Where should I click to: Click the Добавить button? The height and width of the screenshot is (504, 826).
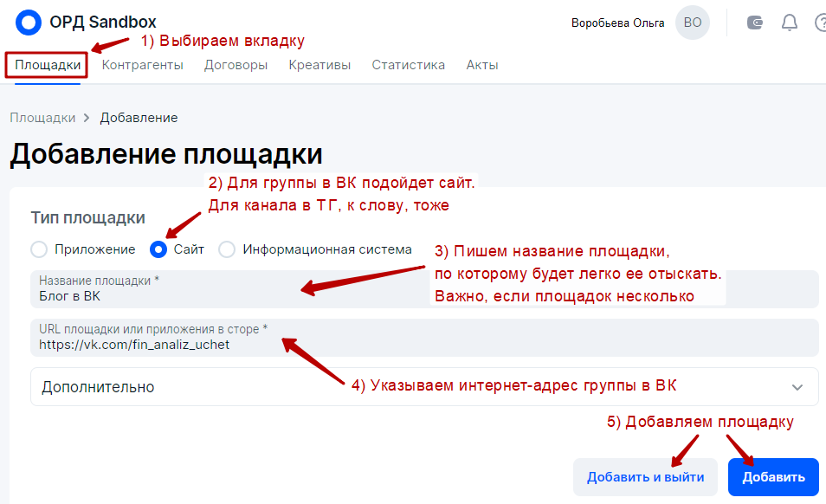(773, 476)
